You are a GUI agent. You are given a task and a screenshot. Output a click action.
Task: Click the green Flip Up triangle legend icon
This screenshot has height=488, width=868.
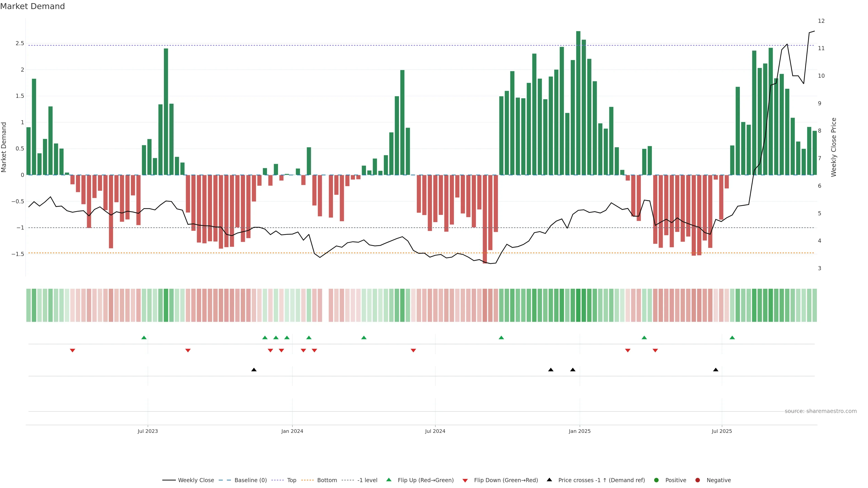(389, 480)
